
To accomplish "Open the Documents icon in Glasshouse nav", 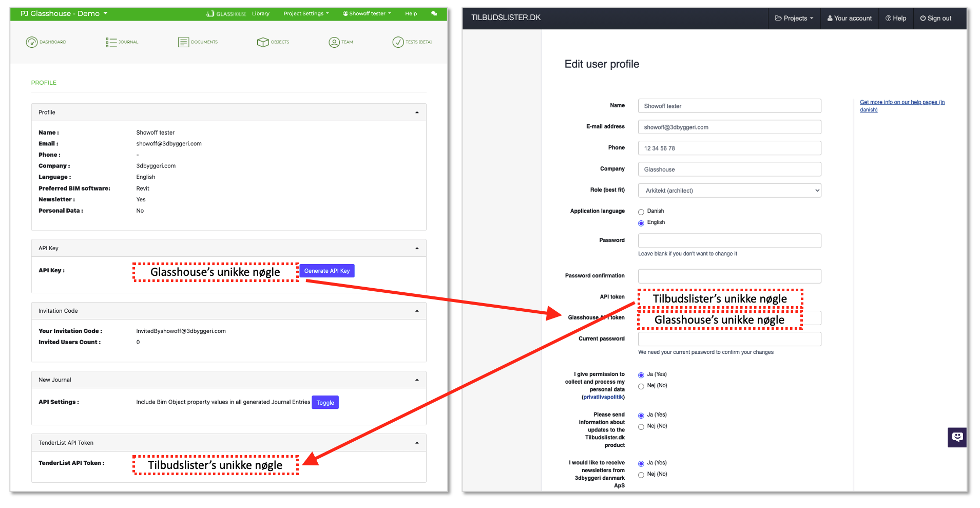I will [183, 42].
